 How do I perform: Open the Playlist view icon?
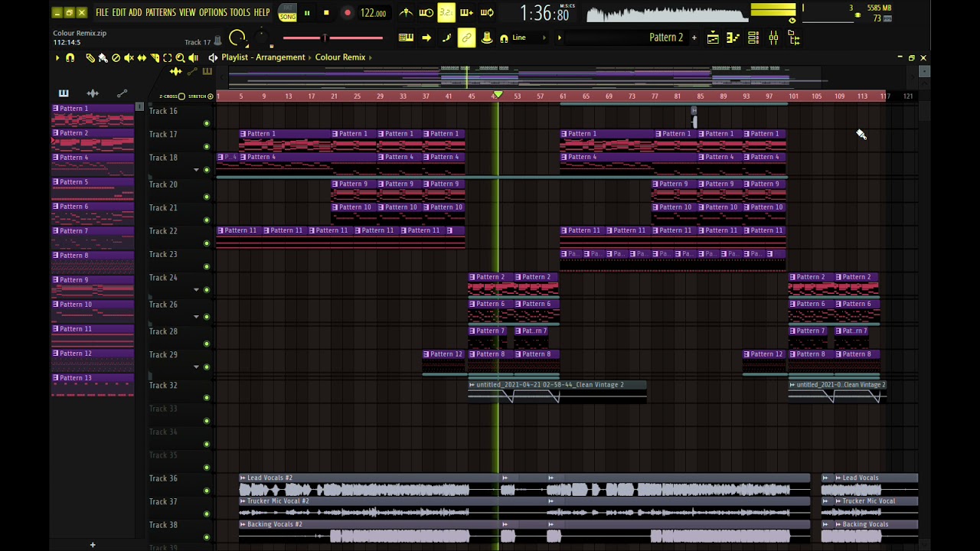tap(713, 37)
